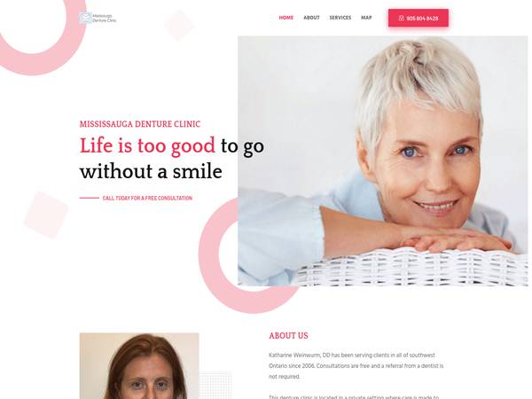Click the 'without a smile' headline line
This screenshot has height=399, width=532.
[x=151, y=172]
